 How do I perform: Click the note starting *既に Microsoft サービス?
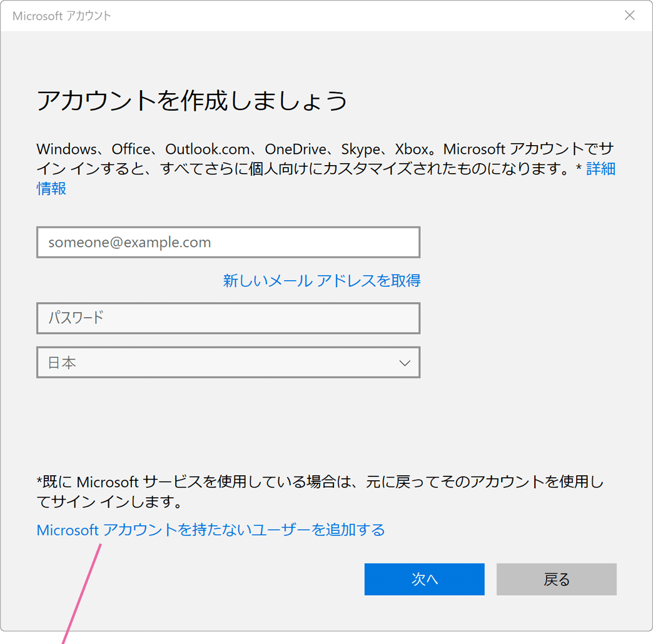point(320,491)
